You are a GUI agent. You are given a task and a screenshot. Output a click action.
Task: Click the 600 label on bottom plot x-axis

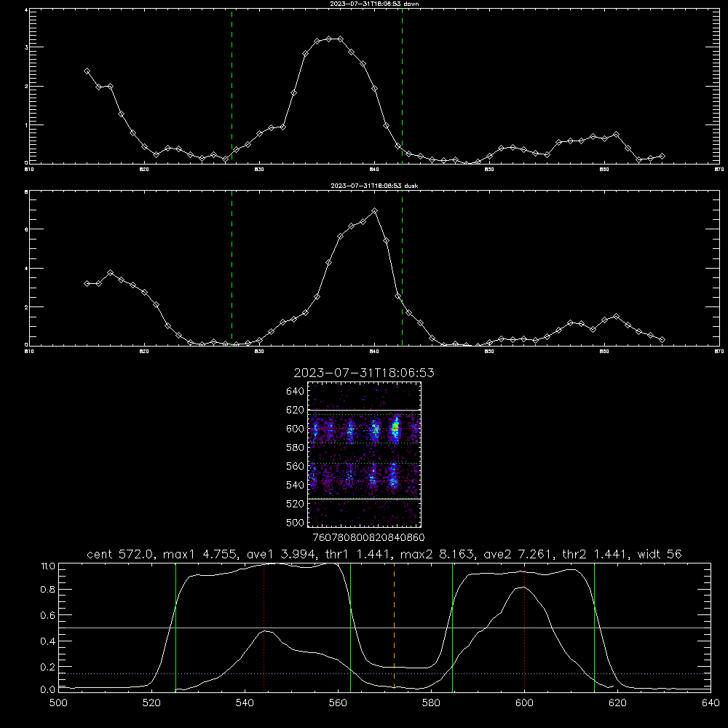tap(525, 703)
